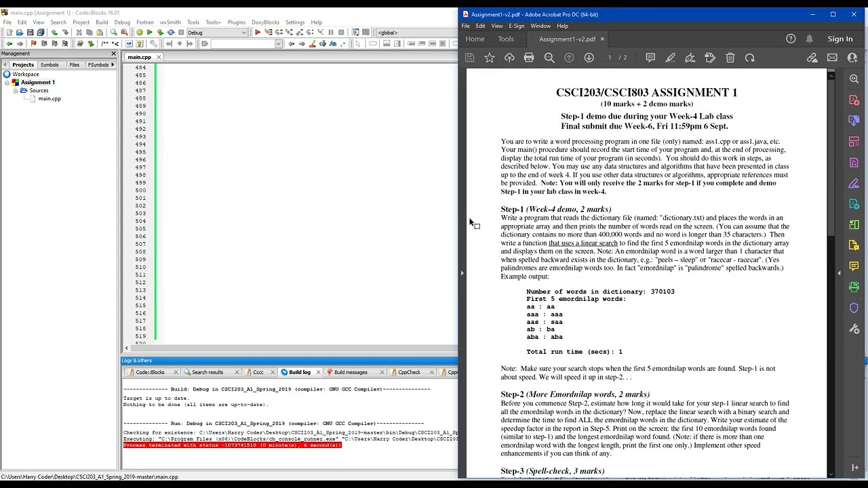Open the E-Sign menu in Acrobat
This screenshot has height=488, width=868.
(516, 26)
